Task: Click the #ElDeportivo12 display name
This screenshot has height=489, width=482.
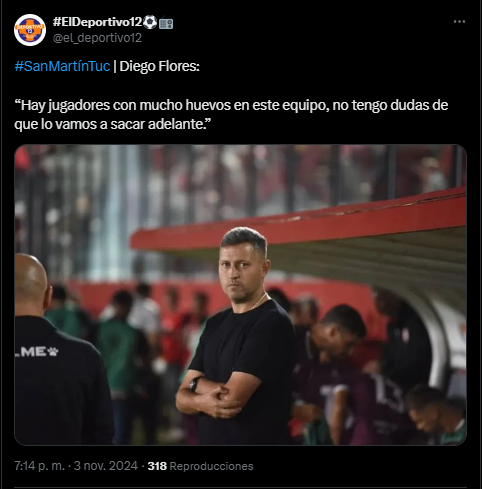Action: pyautogui.click(x=98, y=22)
